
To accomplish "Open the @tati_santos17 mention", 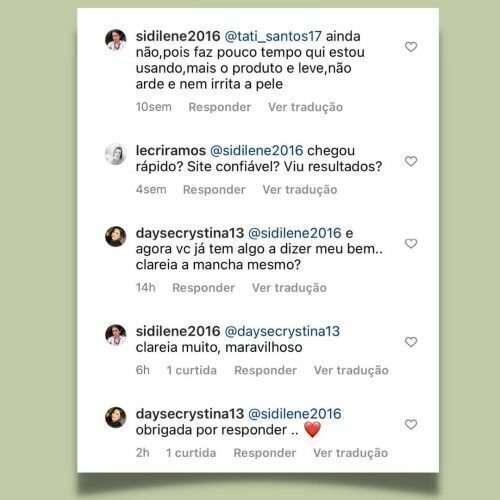I will [273, 36].
